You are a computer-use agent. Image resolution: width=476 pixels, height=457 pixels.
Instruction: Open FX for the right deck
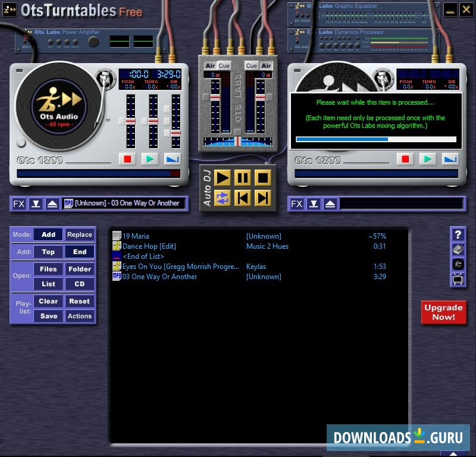pos(296,204)
